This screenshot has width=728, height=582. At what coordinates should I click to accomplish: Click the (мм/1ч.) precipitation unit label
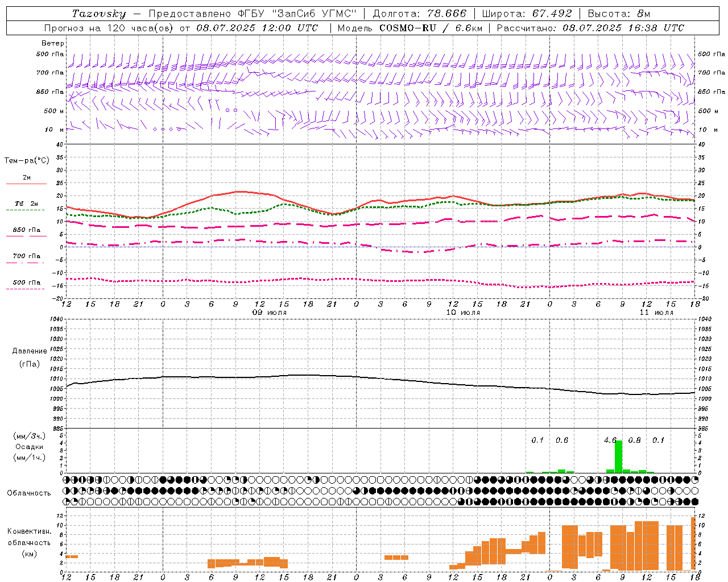pyautogui.click(x=30, y=458)
